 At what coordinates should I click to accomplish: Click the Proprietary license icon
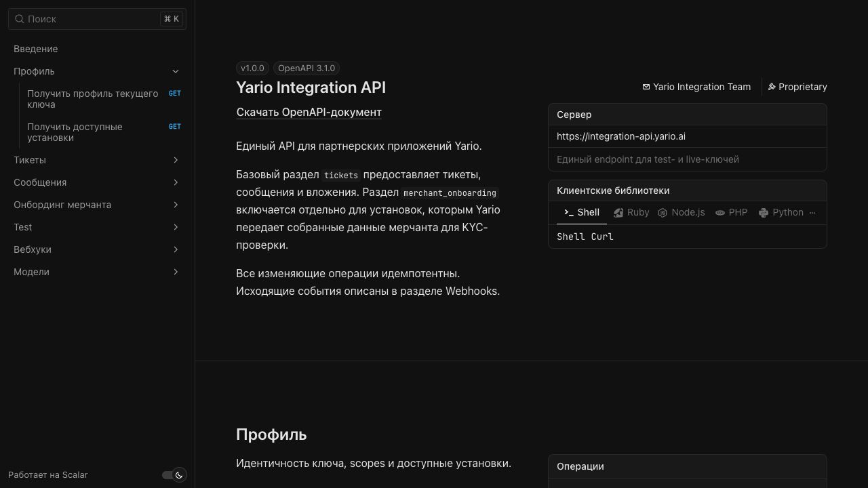click(x=772, y=87)
